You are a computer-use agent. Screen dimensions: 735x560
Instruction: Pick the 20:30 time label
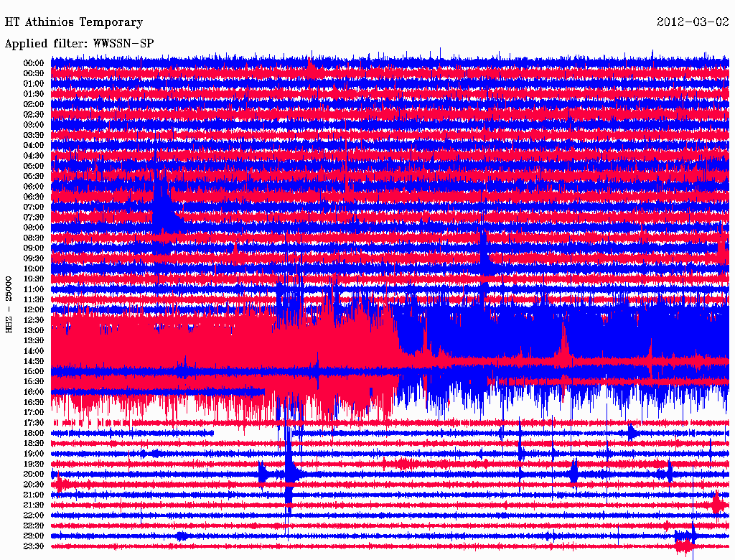pos(34,485)
